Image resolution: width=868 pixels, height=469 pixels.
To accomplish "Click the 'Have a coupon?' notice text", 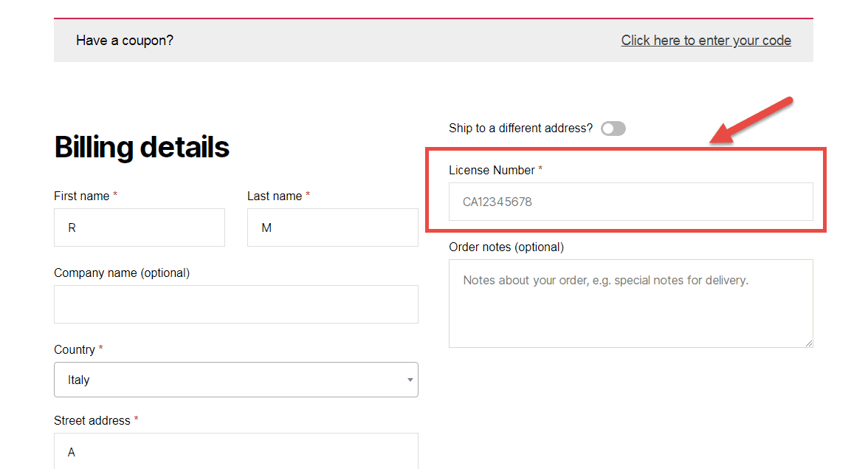I will pos(125,41).
